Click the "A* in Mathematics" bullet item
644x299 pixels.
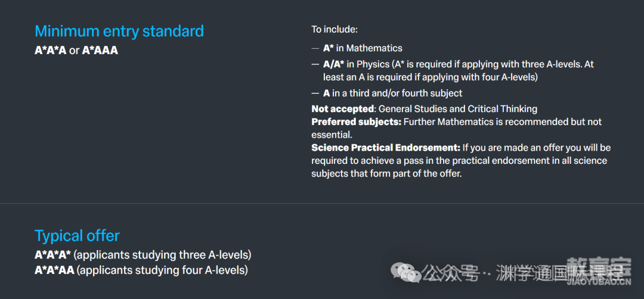click(x=363, y=48)
